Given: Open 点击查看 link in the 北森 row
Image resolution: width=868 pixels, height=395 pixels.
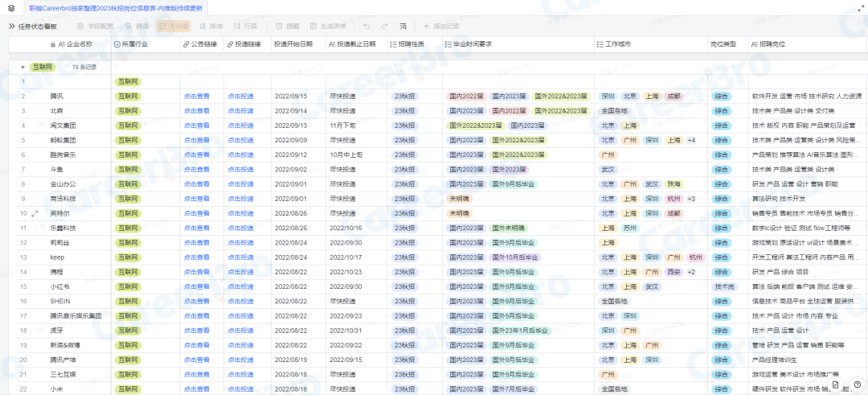Looking at the screenshot, I should point(197,111).
